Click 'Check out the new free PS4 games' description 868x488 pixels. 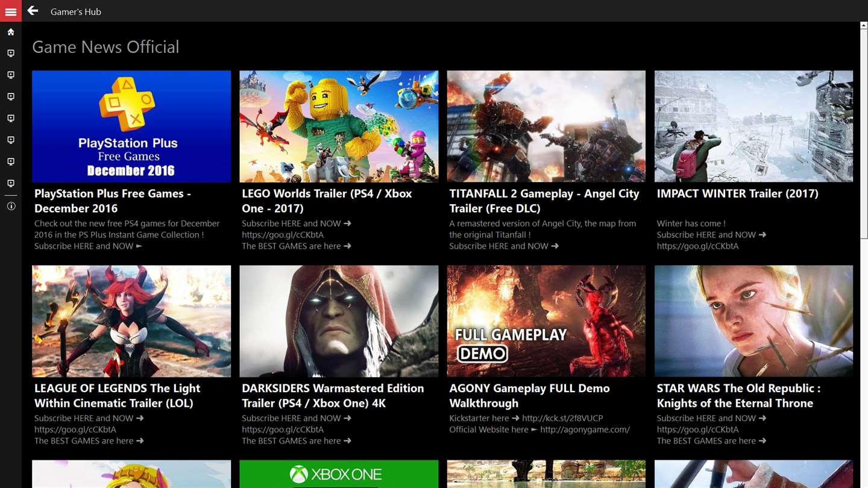pos(127,229)
